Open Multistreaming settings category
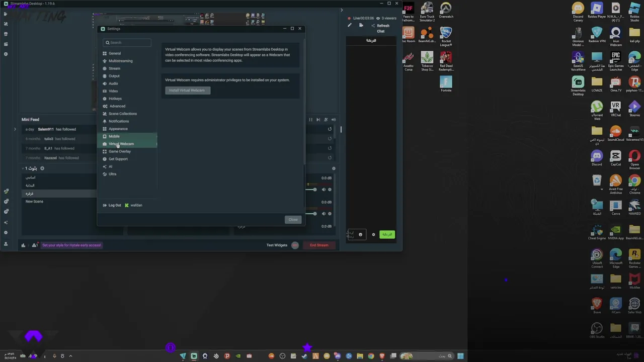 pyautogui.click(x=120, y=61)
